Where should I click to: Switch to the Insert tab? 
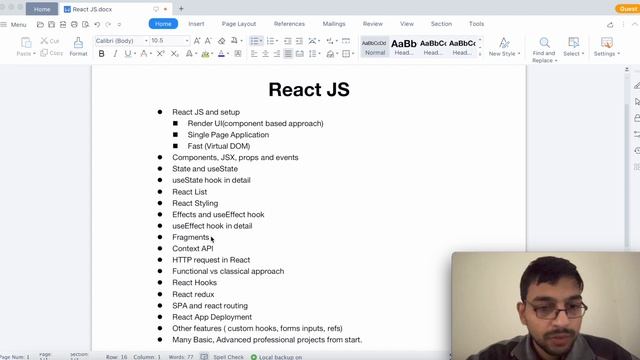tap(196, 24)
